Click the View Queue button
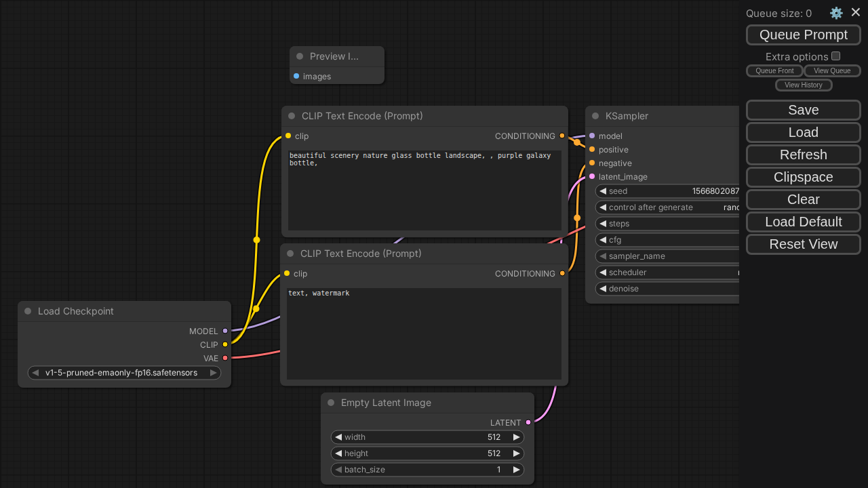The width and height of the screenshot is (868, 488). (x=832, y=70)
